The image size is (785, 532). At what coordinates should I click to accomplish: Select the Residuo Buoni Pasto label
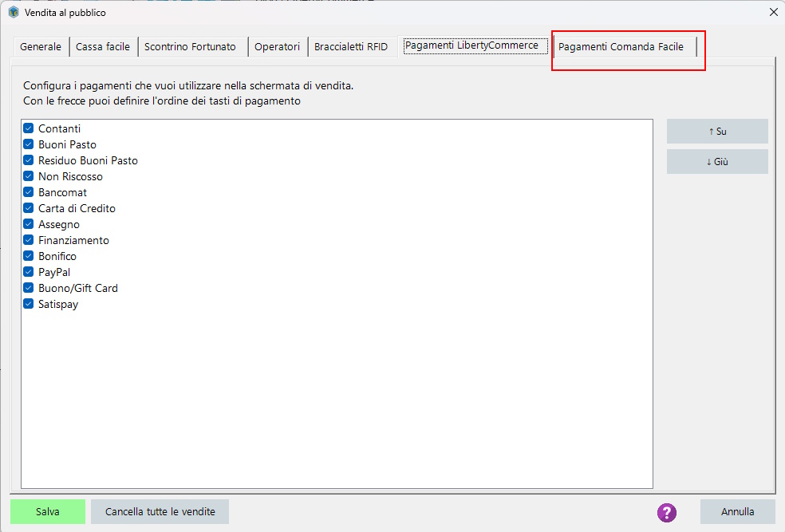(x=88, y=160)
